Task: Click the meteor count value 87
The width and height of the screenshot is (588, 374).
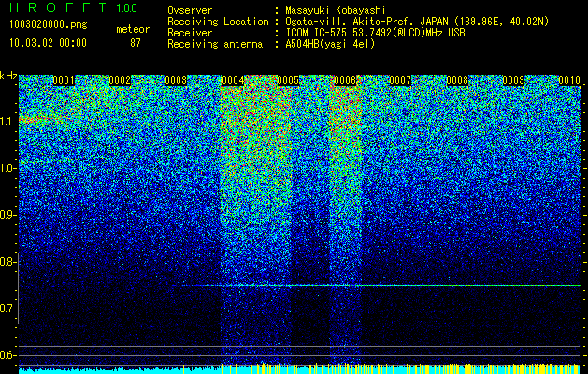Action: point(136,43)
